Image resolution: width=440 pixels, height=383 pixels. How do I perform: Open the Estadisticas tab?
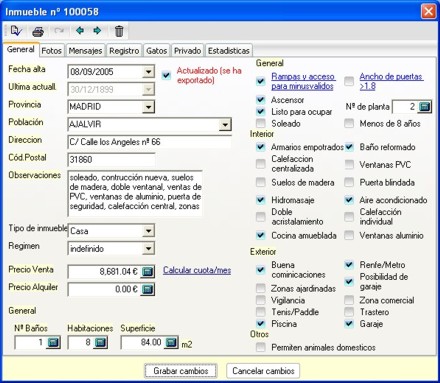click(x=229, y=51)
